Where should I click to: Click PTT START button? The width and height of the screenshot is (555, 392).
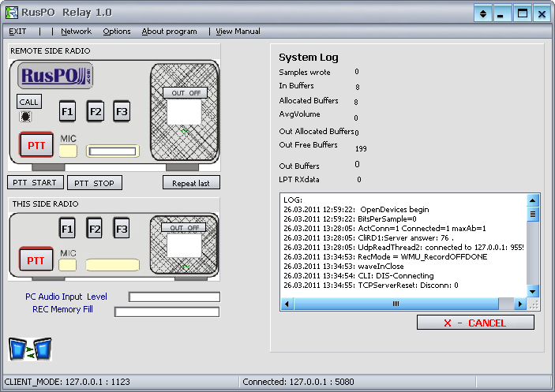coord(36,183)
